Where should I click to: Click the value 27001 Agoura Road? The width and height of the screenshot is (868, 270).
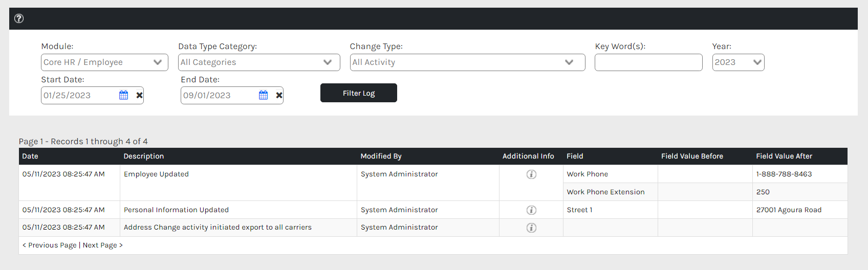coord(789,210)
